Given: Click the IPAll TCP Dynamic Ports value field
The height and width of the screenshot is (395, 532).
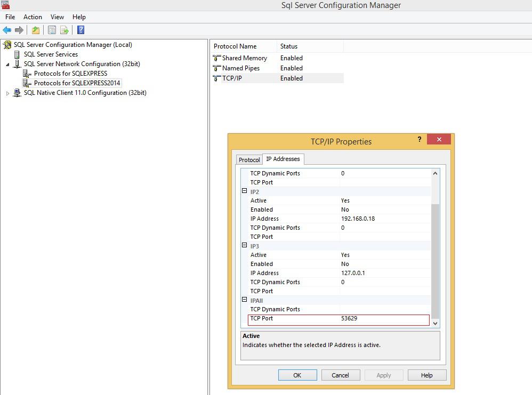Looking at the screenshot, I should pos(385,309).
